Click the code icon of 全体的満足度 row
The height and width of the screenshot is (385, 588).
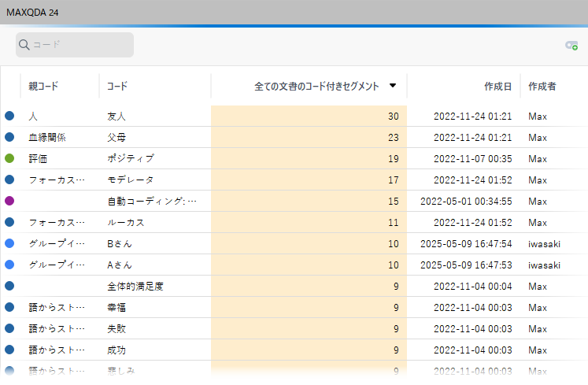click(9, 286)
